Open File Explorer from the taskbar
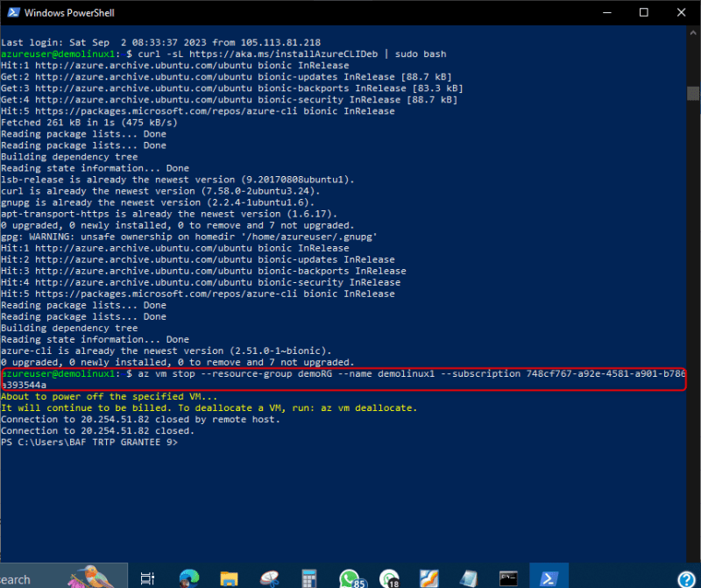The height and width of the screenshot is (588, 701). 229,578
